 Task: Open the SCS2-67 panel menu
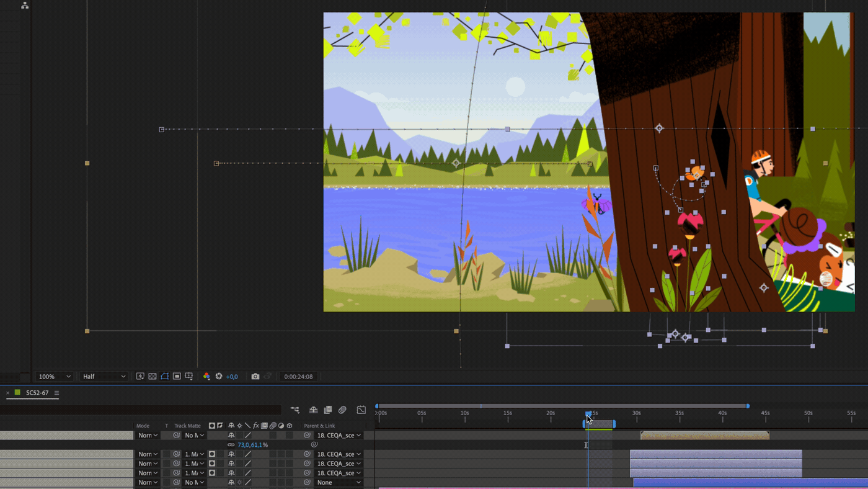[x=56, y=393]
